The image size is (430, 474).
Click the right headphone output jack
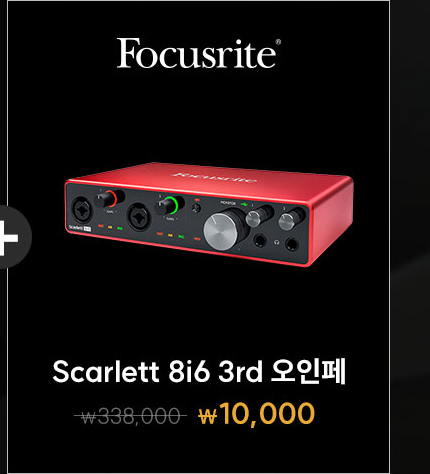click(x=292, y=244)
